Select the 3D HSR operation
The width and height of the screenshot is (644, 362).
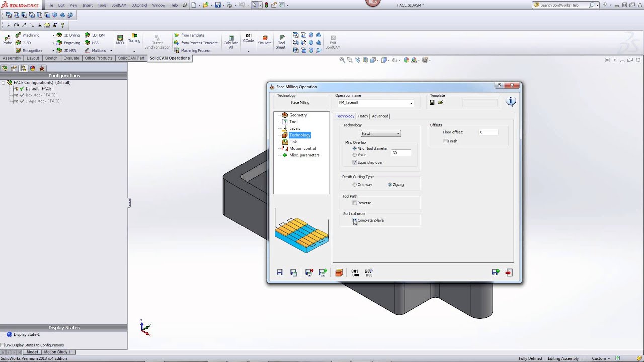click(66, 50)
